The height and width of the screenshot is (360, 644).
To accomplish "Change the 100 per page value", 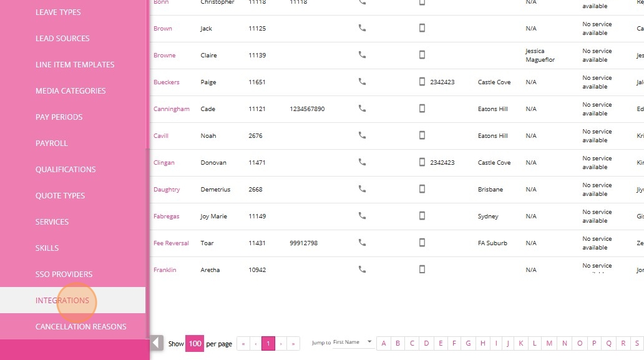I will coord(195,344).
